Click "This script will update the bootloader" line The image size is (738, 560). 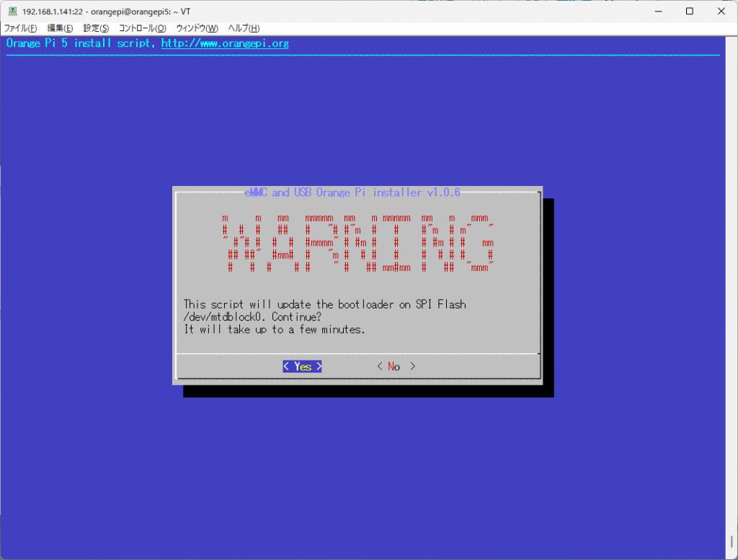(x=325, y=304)
